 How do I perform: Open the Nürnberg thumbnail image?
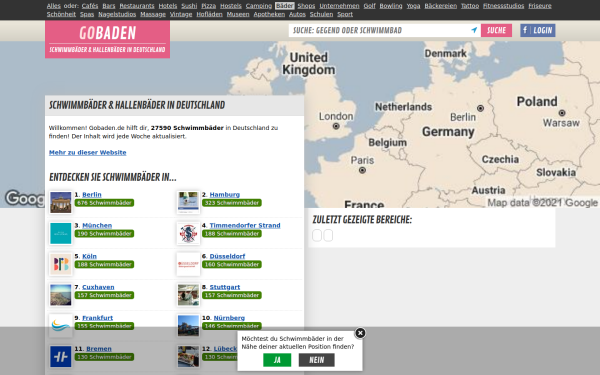188,326
